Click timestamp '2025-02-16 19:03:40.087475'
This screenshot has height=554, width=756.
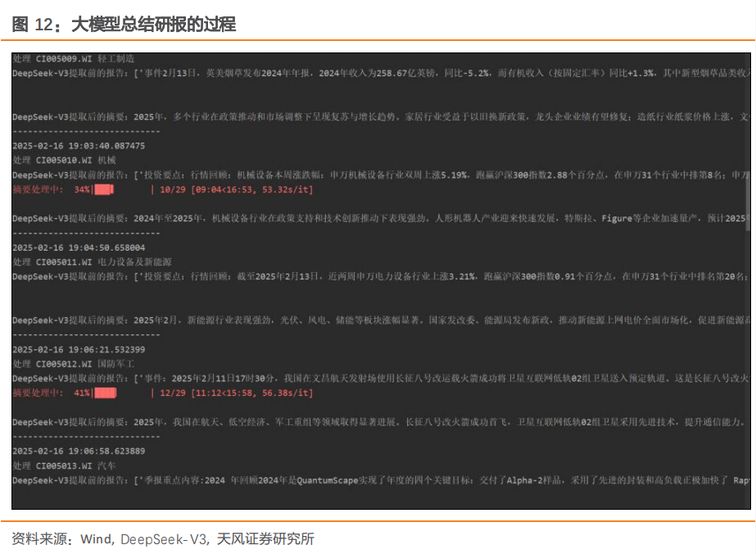pyautogui.click(x=79, y=145)
